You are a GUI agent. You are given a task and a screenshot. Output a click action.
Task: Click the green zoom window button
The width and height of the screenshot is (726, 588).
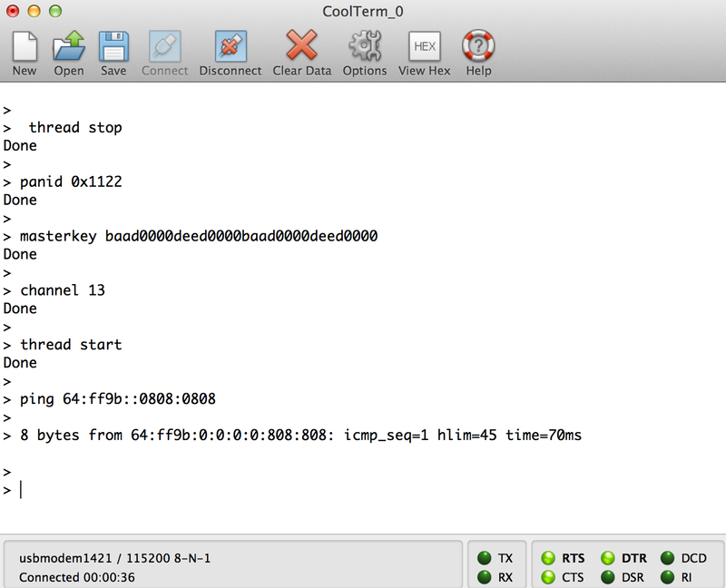(55, 12)
